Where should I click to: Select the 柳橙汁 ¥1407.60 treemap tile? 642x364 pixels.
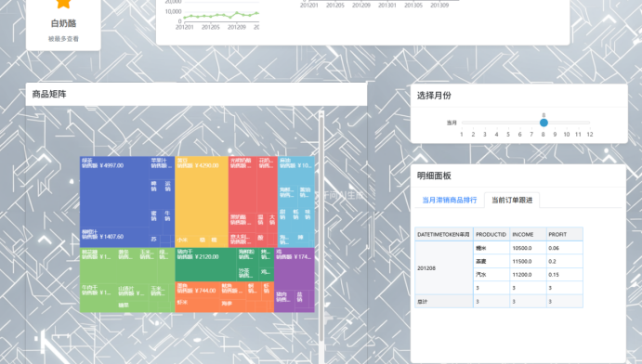114,237
